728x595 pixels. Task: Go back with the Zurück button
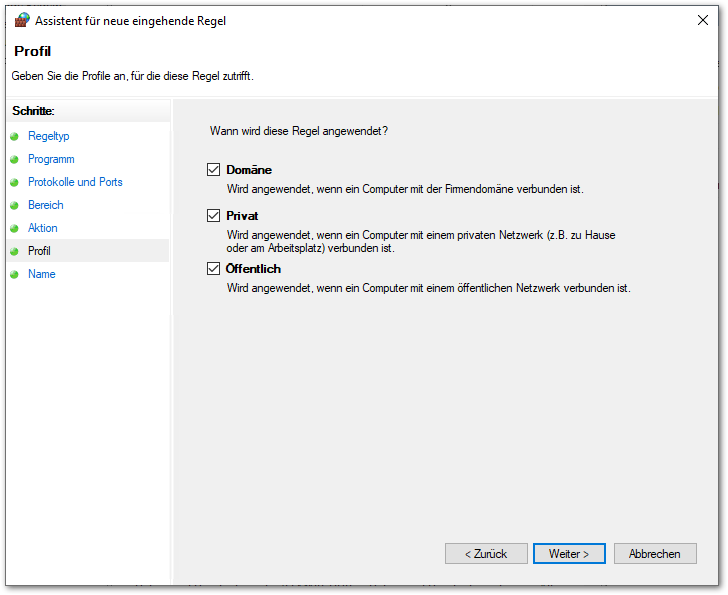(x=486, y=553)
